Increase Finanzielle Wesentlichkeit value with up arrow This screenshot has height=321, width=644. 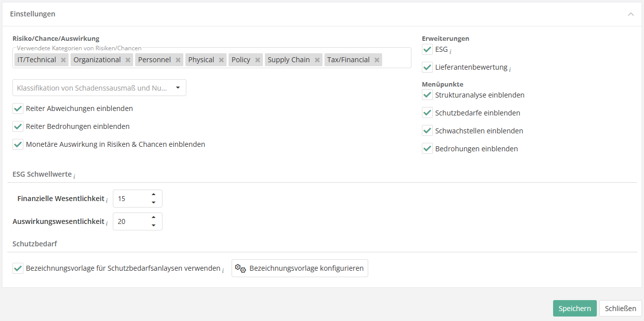click(154, 195)
